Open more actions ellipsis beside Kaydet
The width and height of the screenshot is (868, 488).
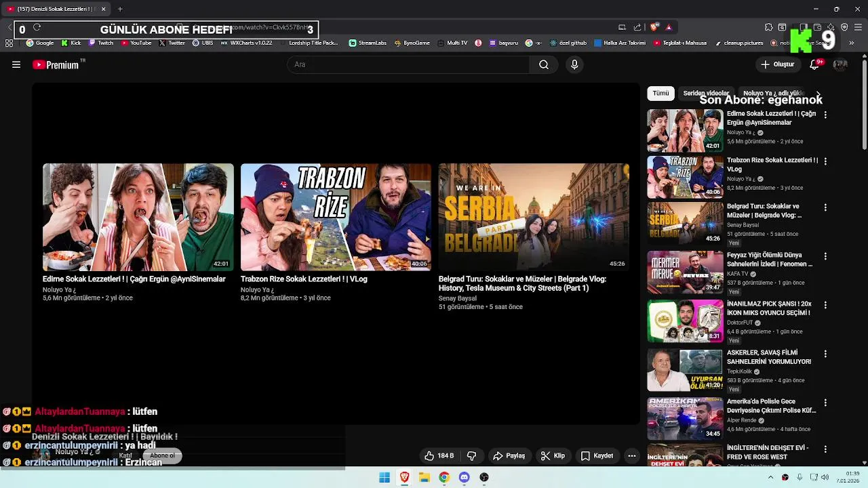click(x=632, y=455)
